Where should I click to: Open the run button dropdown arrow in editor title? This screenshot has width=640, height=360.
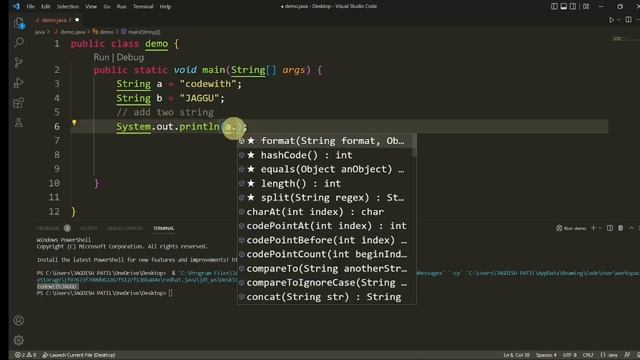[x=618, y=20]
